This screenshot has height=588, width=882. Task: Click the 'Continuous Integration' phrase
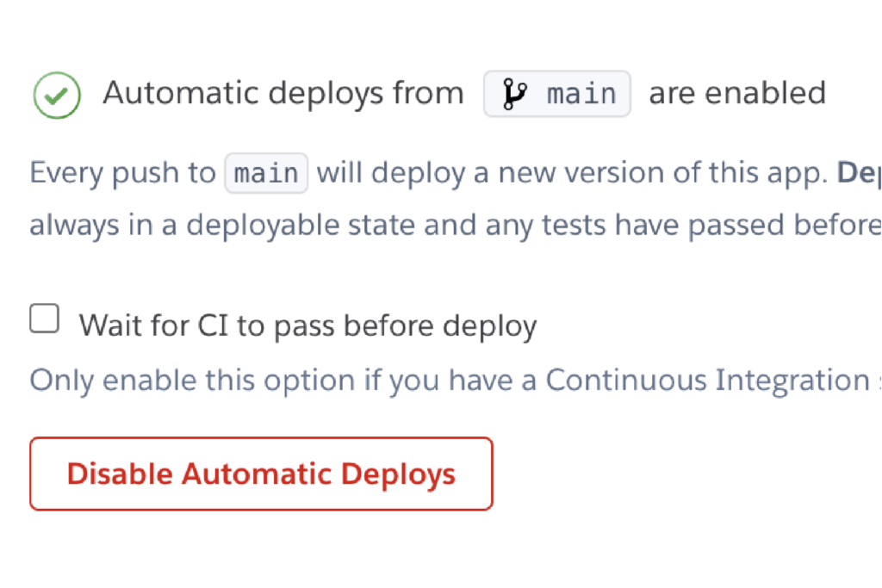706,380
